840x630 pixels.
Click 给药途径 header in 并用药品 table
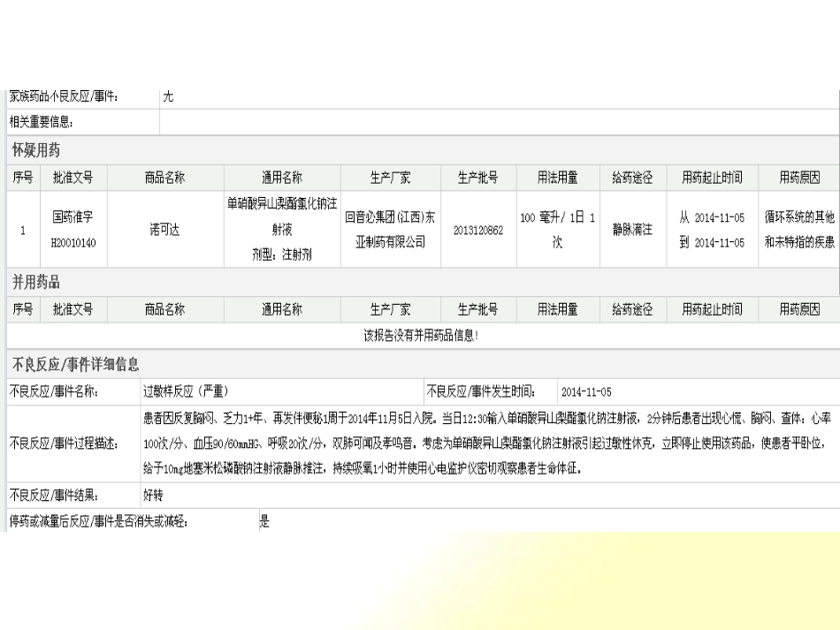coord(633,309)
